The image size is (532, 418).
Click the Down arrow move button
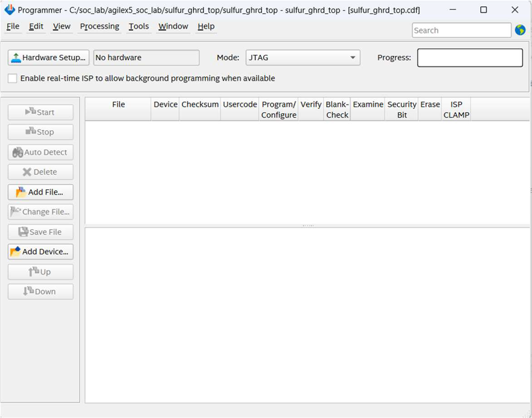tap(40, 291)
